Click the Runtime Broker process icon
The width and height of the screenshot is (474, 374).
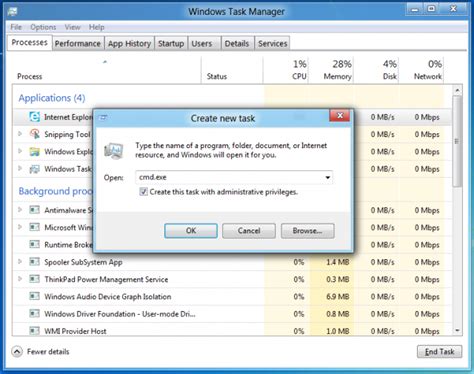[x=34, y=245]
